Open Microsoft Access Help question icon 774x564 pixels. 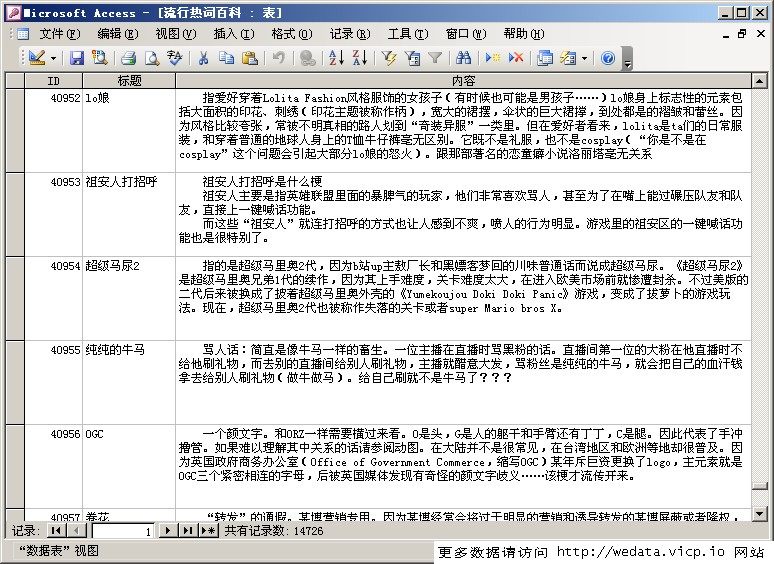(x=608, y=58)
